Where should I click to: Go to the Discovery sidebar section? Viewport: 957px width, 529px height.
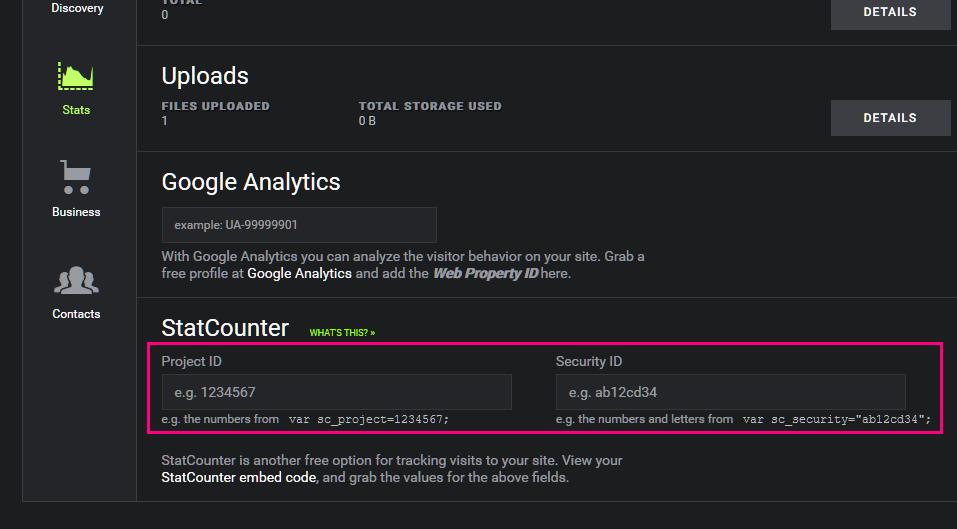[x=77, y=8]
